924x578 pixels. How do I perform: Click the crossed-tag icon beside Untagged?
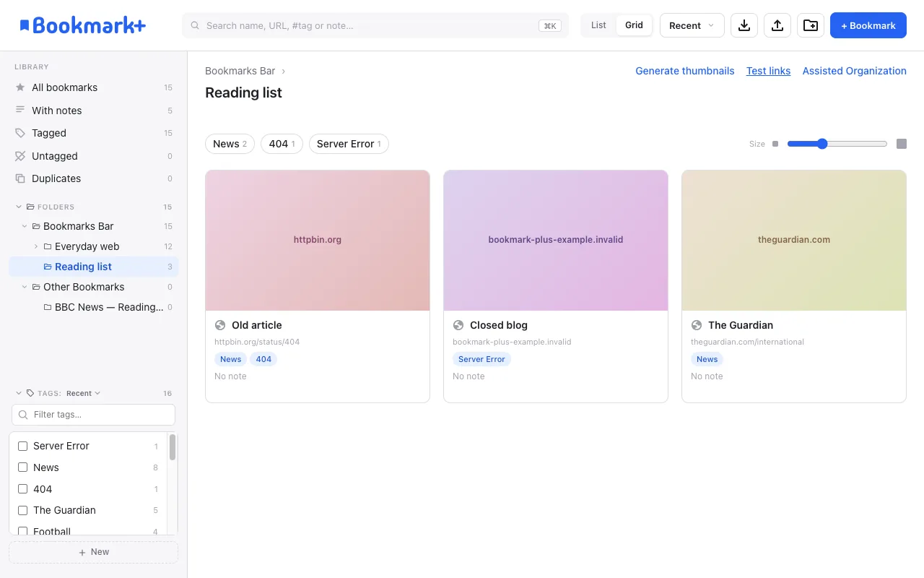coord(20,156)
